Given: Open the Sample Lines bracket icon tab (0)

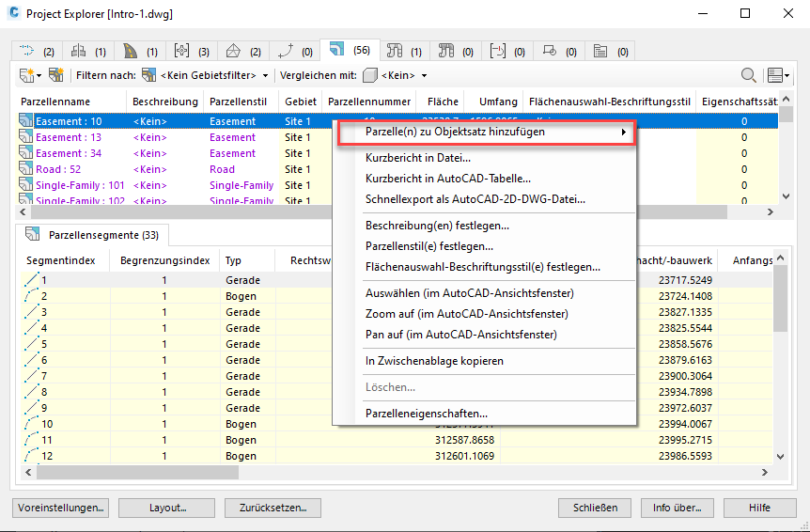Looking at the screenshot, I should pyautogui.click(x=507, y=51).
